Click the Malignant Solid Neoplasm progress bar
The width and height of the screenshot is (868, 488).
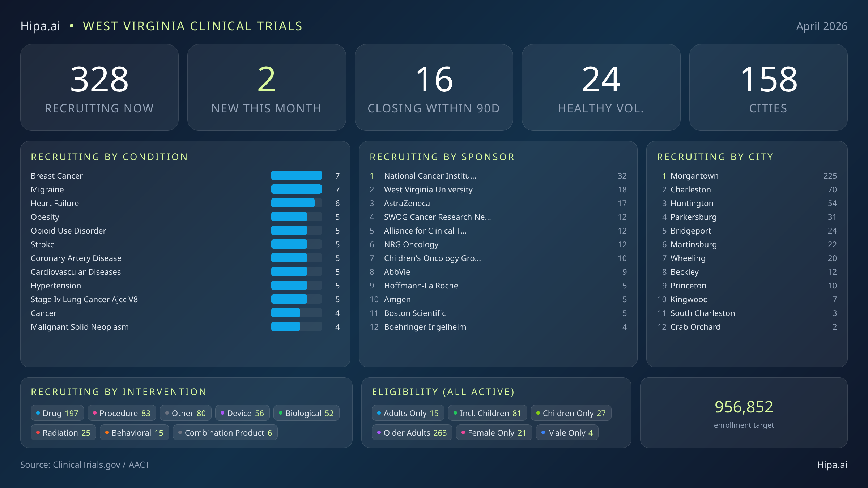pos(297,326)
